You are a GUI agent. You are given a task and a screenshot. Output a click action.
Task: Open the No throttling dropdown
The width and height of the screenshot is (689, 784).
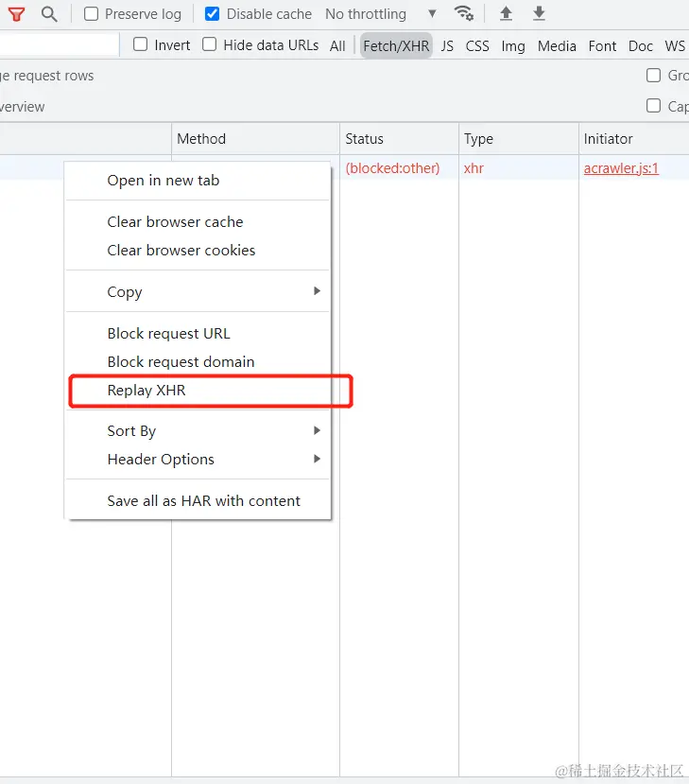[381, 14]
